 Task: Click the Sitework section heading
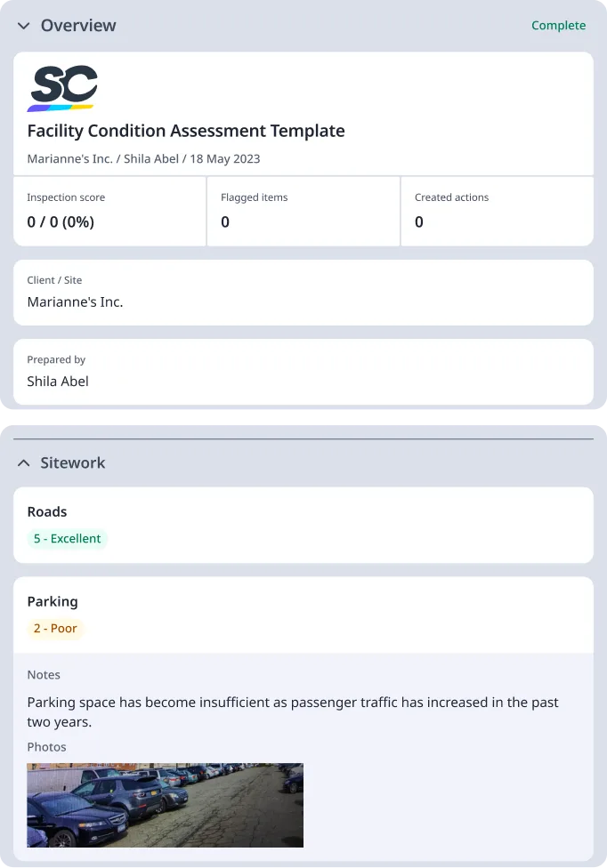click(73, 463)
